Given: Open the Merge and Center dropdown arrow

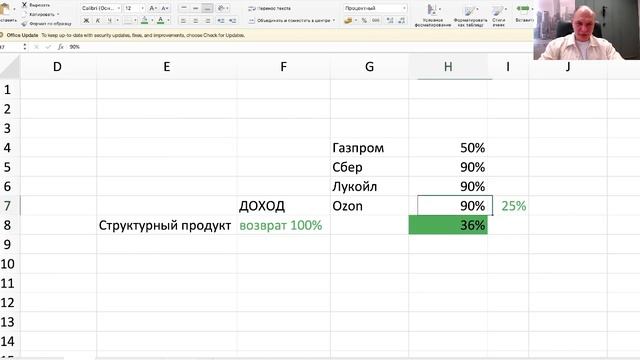Looking at the screenshot, I should click(x=334, y=20).
